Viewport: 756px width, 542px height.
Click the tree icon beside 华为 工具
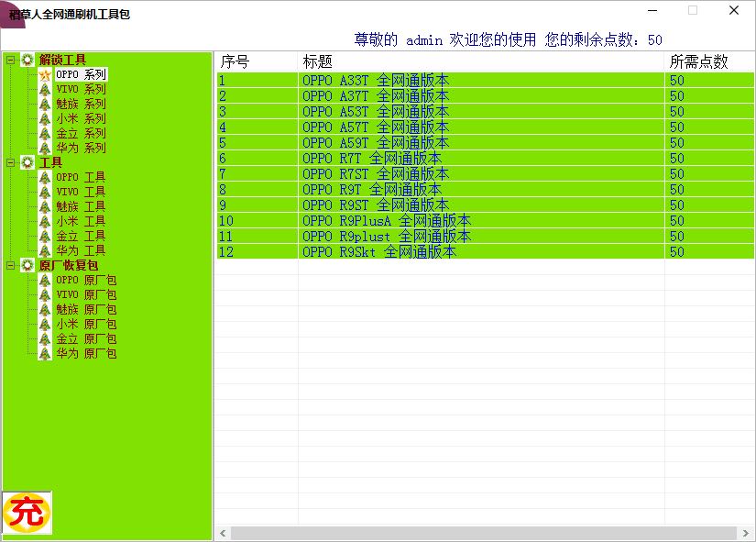pos(45,251)
